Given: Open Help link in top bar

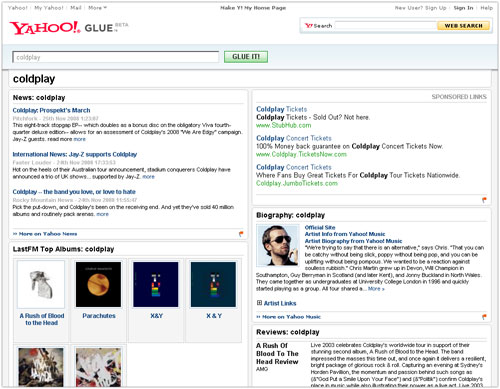Looking at the screenshot, I should pyautogui.click(x=486, y=8).
